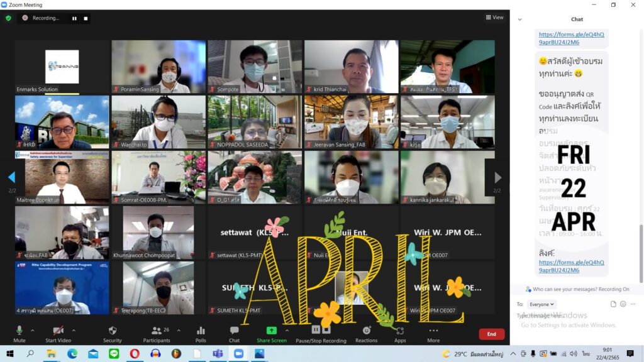Select the krid Thianchai video tile
The image size is (644, 362).
pyautogui.click(x=351, y=67)
